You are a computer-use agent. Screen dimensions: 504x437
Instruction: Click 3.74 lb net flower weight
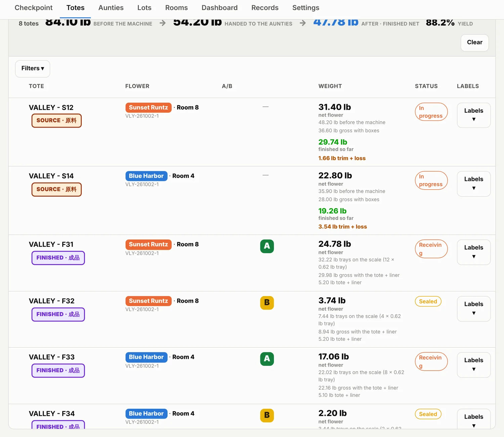pos(332,300)
